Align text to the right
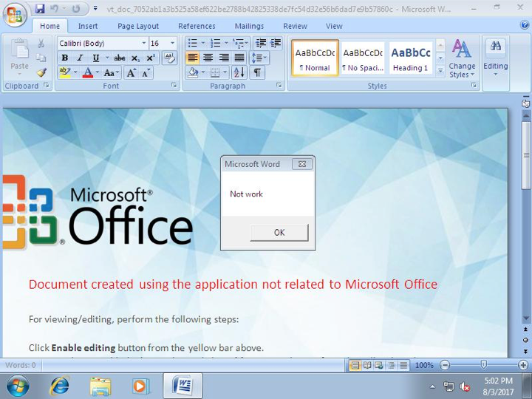This screenshot has width=532, height=399. [224, 58]
